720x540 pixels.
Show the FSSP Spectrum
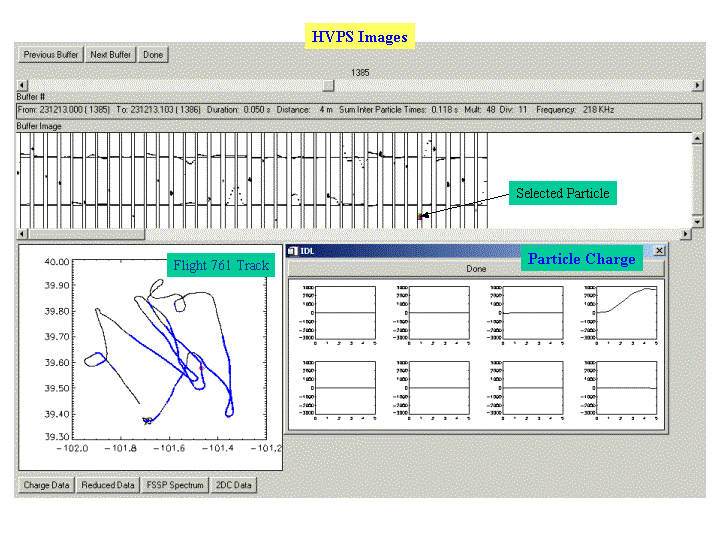[x=175, y=485]
